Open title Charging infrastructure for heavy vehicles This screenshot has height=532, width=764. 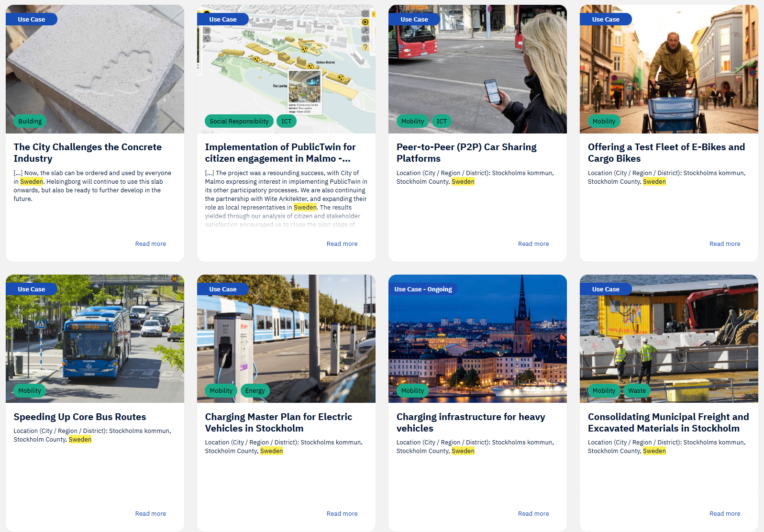pos(471,422)
